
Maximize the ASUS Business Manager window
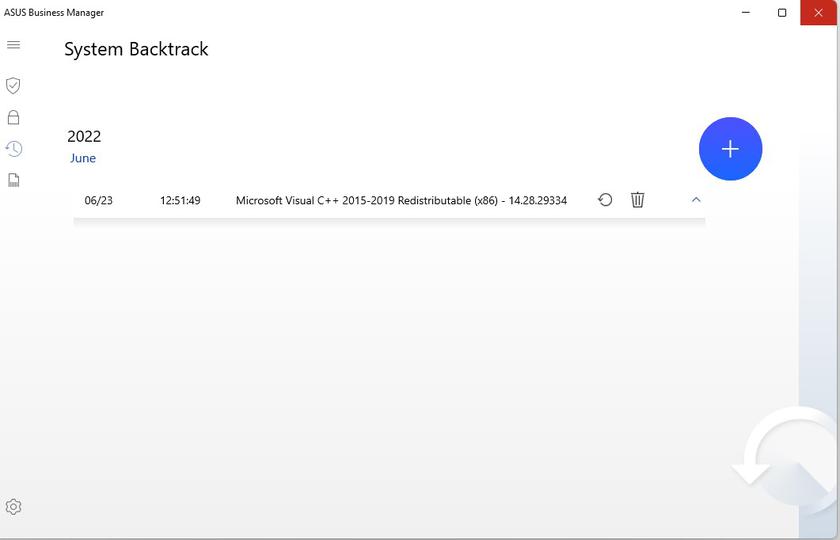click(x=782, y=12)
